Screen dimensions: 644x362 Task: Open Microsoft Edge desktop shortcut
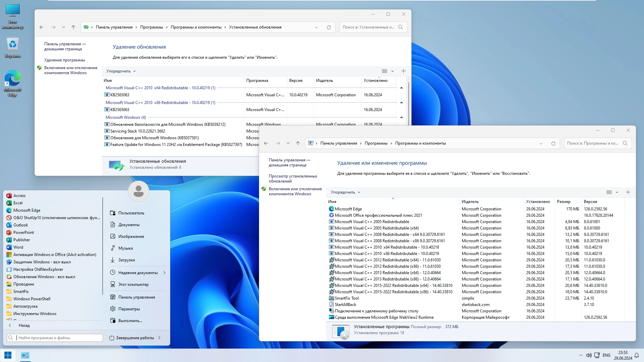(x=12, y=83)
